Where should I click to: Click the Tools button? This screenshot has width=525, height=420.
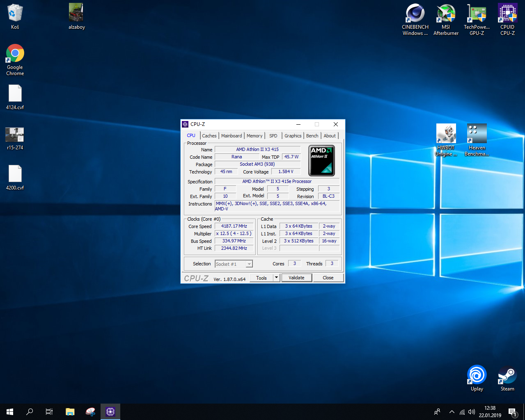pos(261,278)
